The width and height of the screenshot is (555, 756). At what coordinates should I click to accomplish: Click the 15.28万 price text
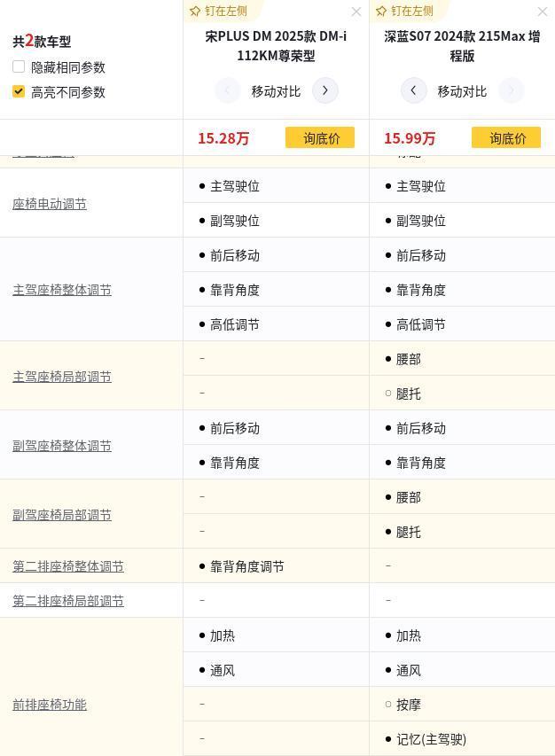coord(223,138)
